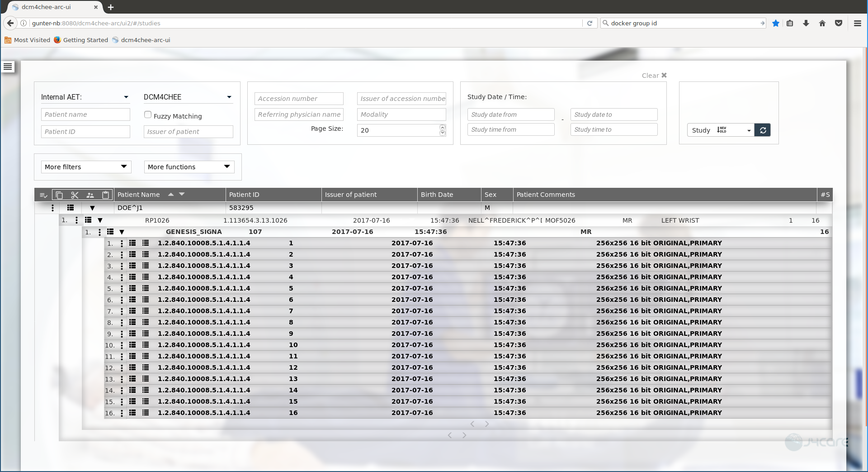This screenshot has height=472, width=868.
Task: Click the Referring physician name field
Action: coord(299,114)
